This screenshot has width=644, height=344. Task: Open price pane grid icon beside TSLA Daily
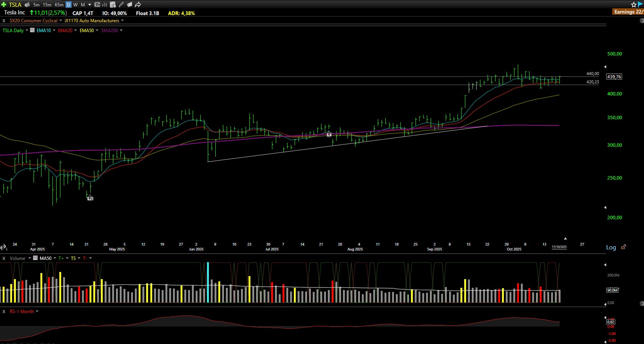point(32,30)
